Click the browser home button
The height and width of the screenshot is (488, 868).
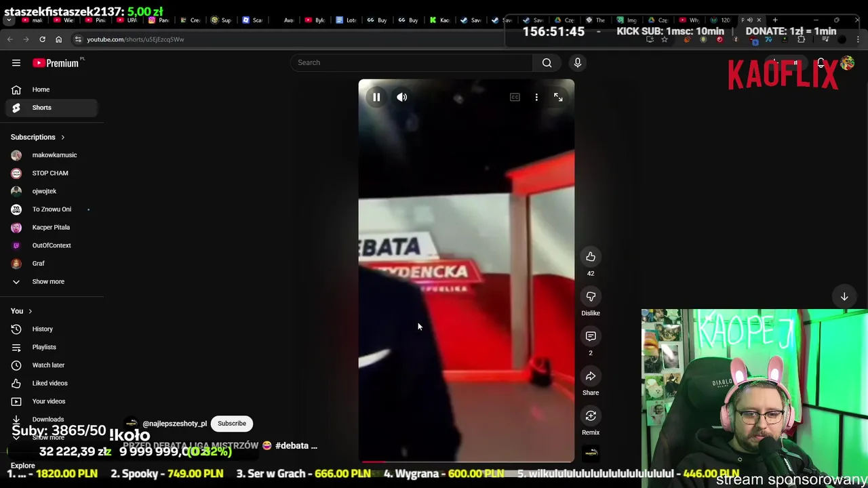pos(58,39)
